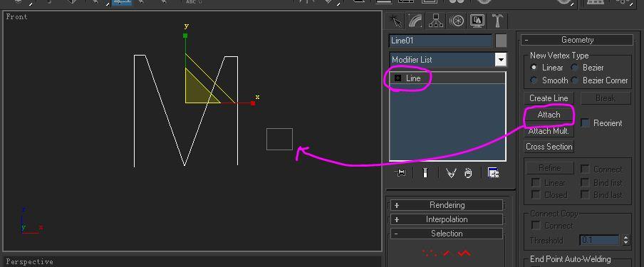Collapse the Selection rollout

(x=447, y=234)
